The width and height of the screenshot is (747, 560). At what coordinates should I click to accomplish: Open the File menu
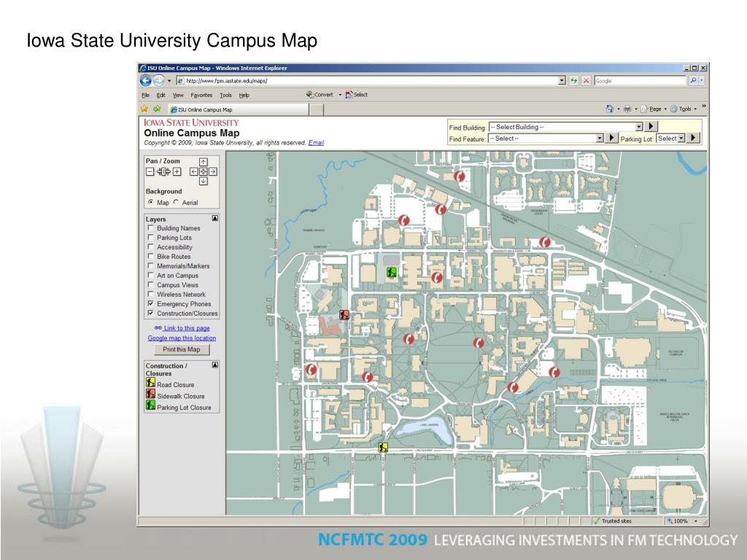(145, 96)
